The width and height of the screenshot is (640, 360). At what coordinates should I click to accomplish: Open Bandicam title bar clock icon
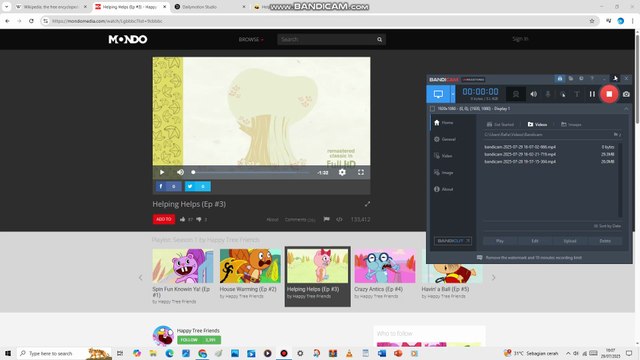(581, 78)
